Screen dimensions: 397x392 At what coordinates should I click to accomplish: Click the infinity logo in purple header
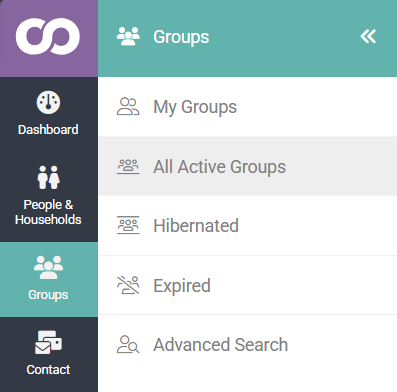(x=48, y=36)
